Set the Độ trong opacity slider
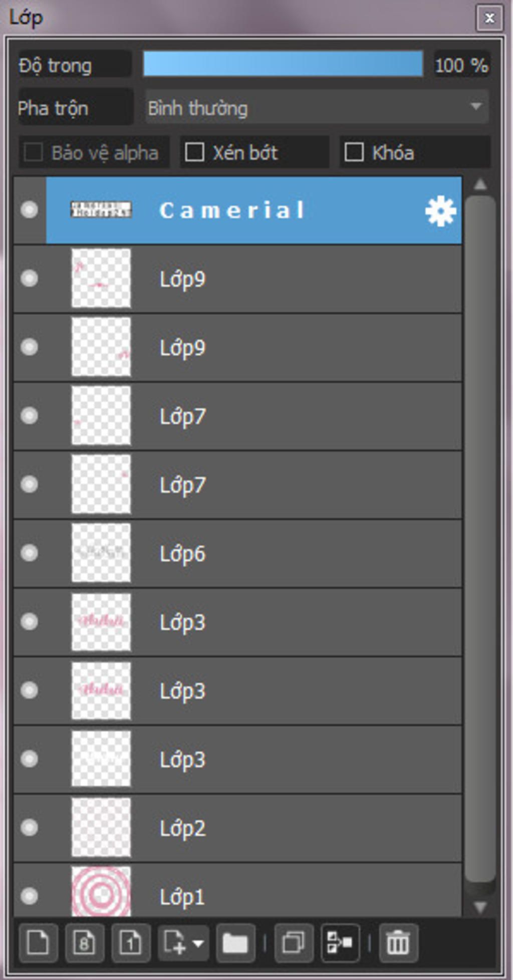This screenshot has height=980, width=513. click(283, 64)
